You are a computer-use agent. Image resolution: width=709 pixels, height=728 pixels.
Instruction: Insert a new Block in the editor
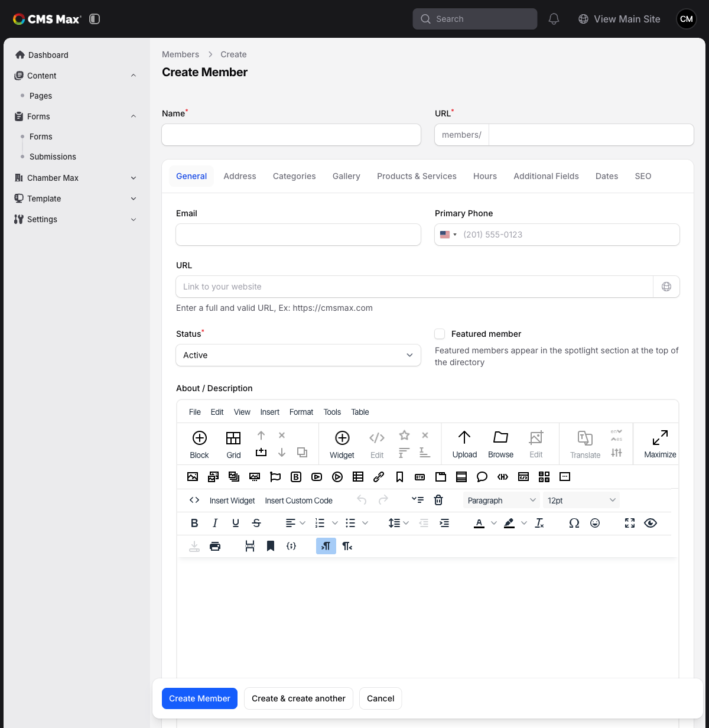200,444
